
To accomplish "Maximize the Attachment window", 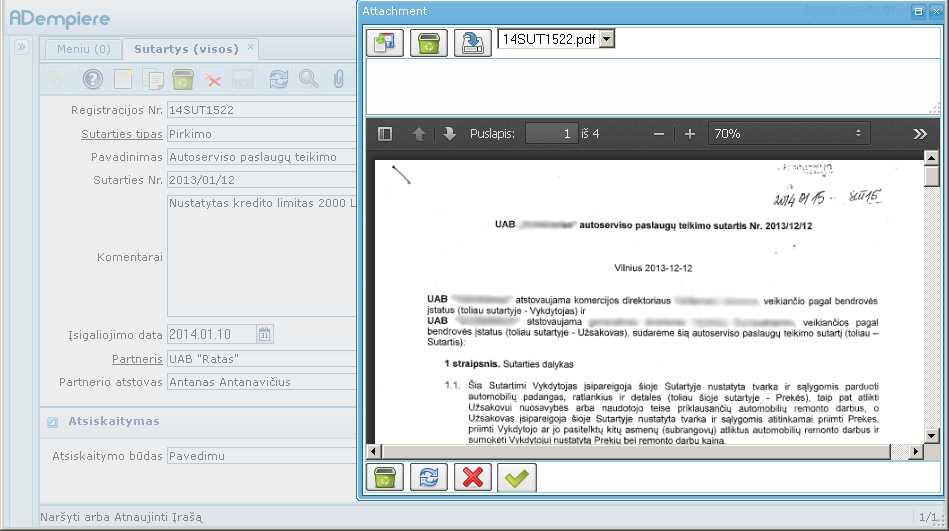I will click(918, 11).
